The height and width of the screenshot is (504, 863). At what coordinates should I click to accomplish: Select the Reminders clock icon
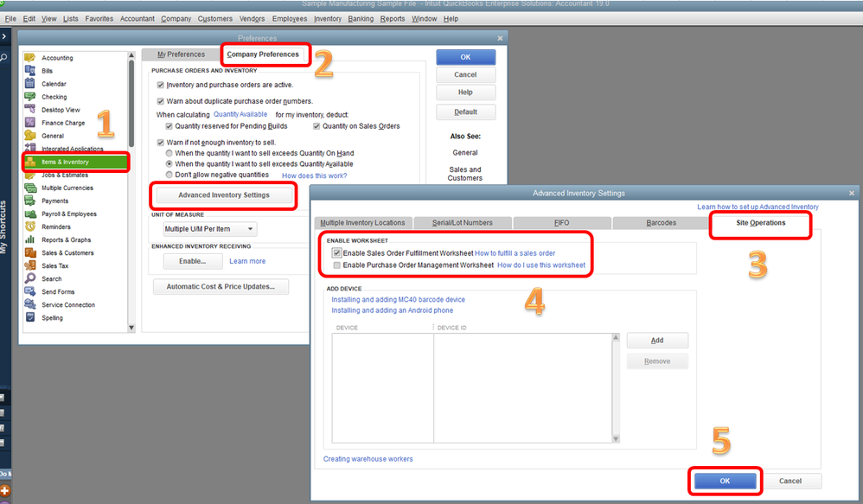point(30,226)
